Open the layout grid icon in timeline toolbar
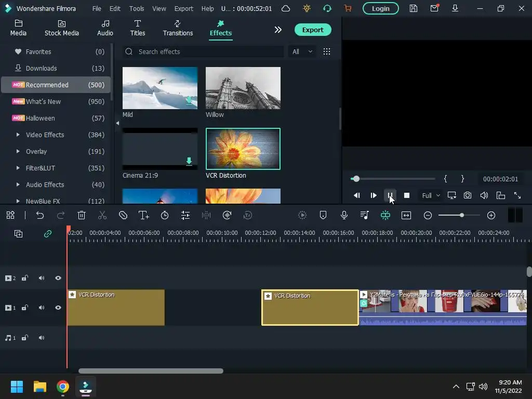 pyautogui.click(x=10, y=215)
